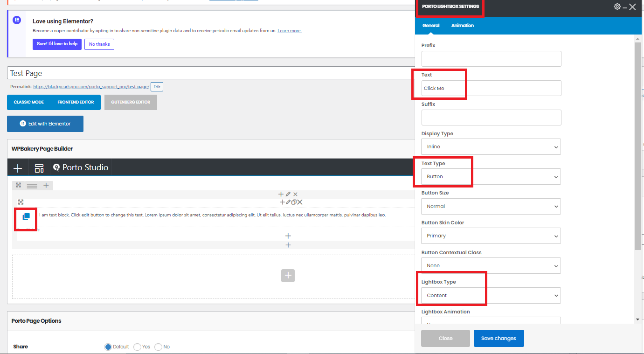Select the Default radio for Share
644x354 pixels.
click(x=108, y=347)
